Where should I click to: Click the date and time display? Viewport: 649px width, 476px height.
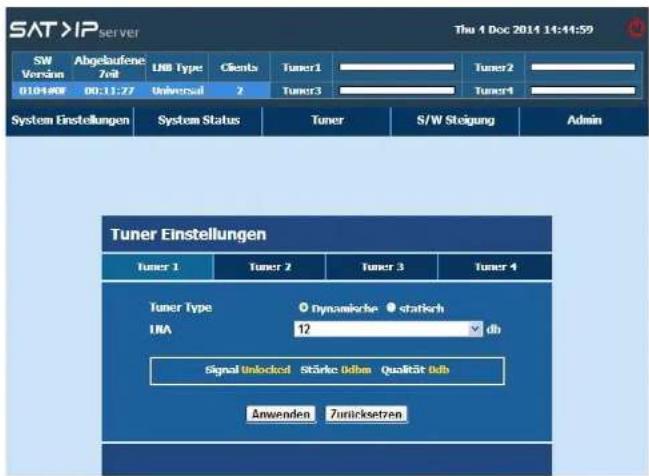(x=524, y=30)
